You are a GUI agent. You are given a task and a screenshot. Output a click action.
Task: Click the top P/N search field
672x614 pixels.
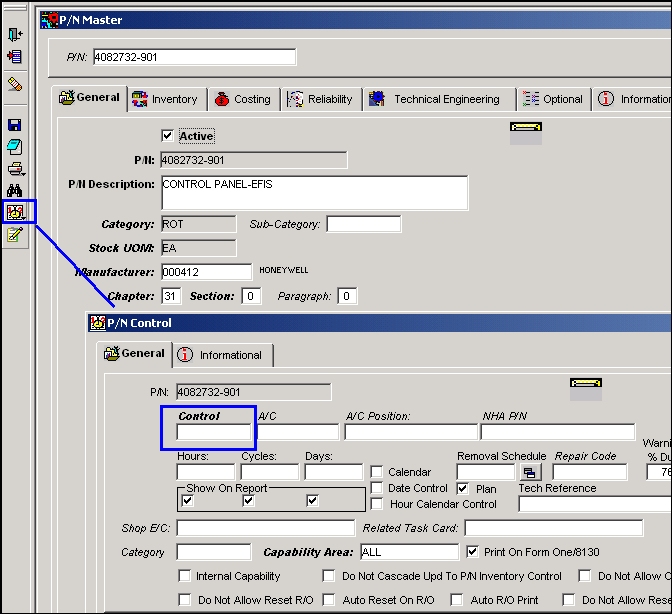tap(195, 57)
